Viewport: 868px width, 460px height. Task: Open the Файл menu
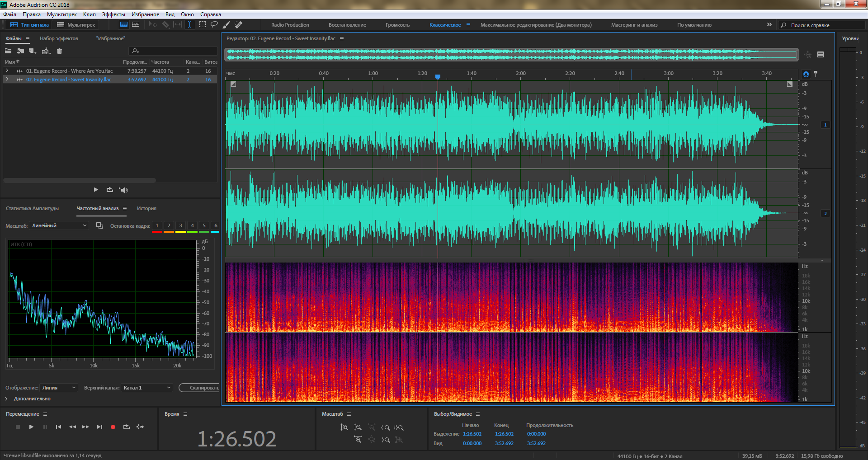tap(9, 14)
